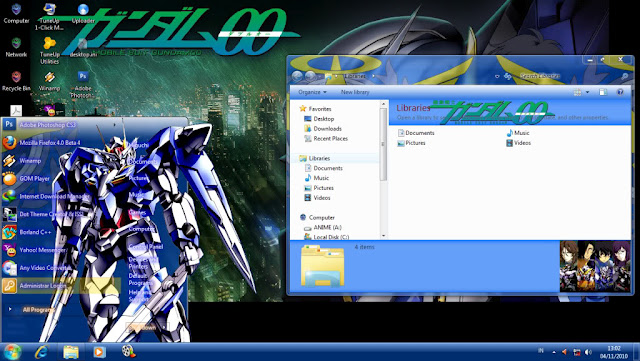Viewport: 640px width, 361px height.
Task: Open the Recycle Bin desktop icon
Action: click(x=16, y=81)
